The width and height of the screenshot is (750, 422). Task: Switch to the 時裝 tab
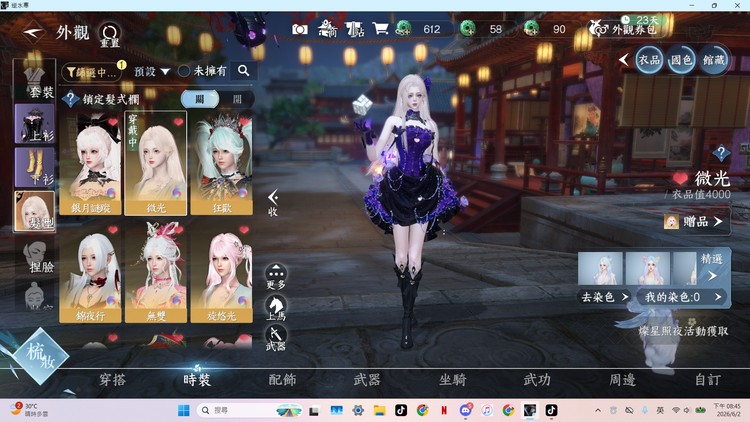(197, 380)
